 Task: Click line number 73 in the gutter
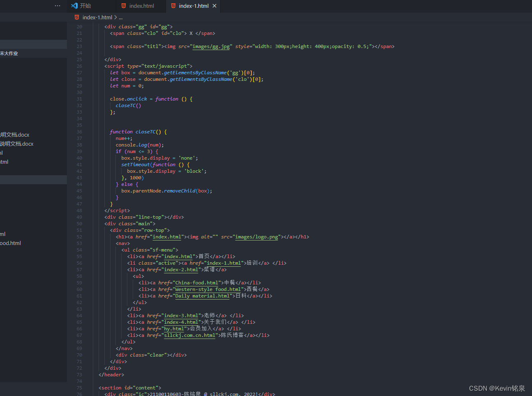(79, 375)
